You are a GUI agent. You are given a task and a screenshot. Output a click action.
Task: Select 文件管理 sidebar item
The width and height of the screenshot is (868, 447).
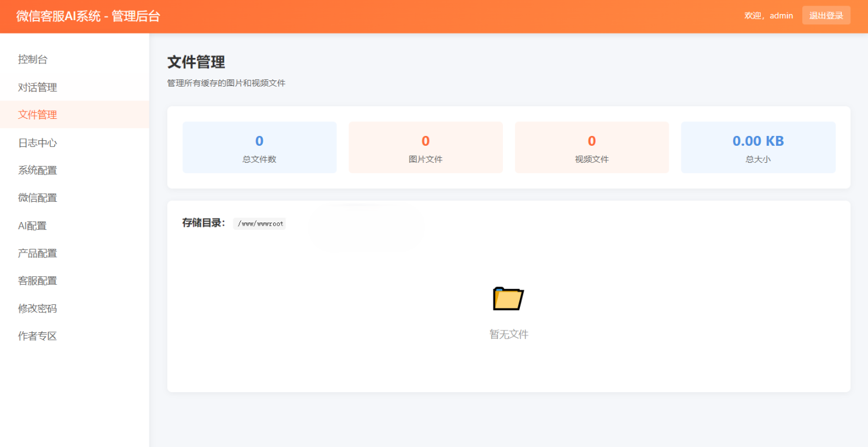[37, 115]
